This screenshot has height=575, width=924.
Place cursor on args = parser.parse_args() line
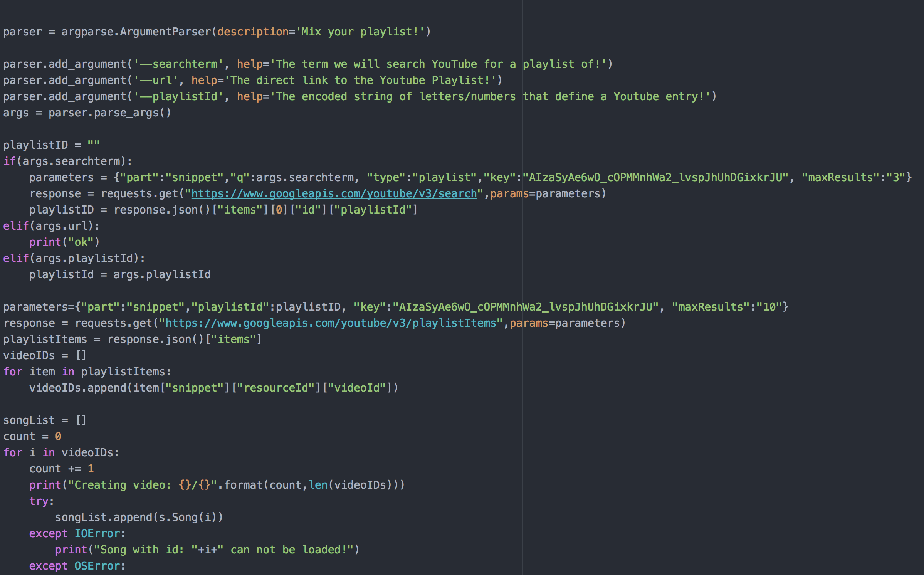(87, 113)
